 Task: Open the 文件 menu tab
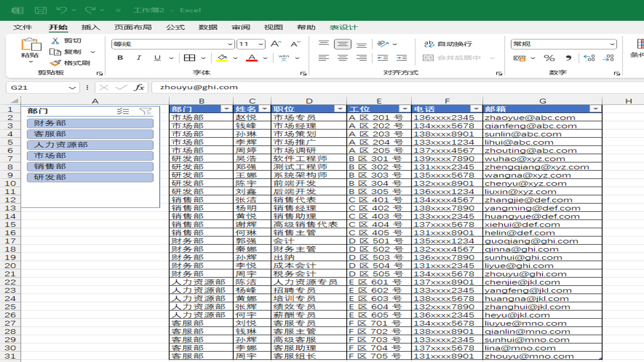(x=22, y=27)
